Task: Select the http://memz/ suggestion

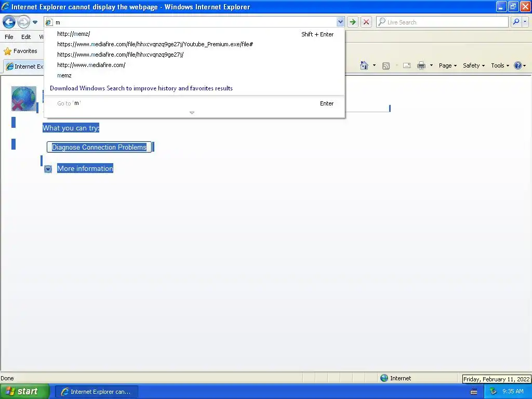Action: coord(194,34)
